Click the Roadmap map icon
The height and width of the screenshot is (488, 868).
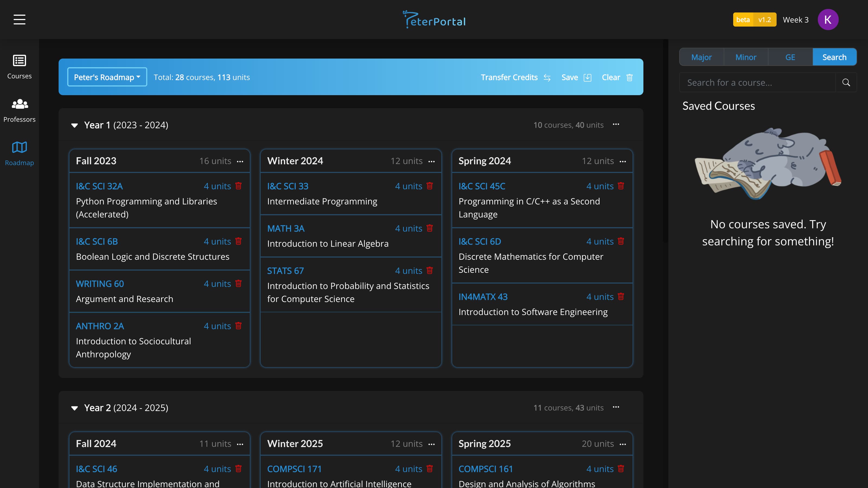[x=19, y=147]
